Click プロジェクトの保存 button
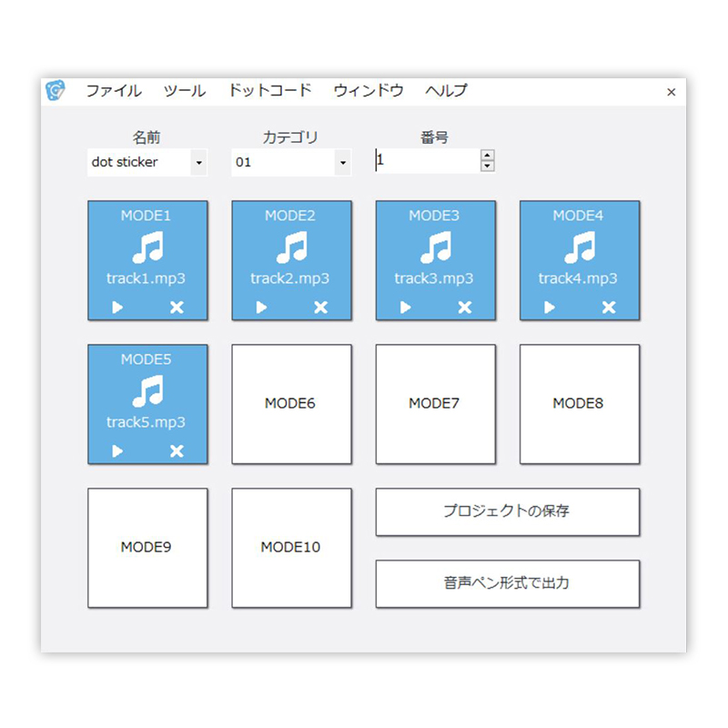728x728 pixels. tap(508, 511)
